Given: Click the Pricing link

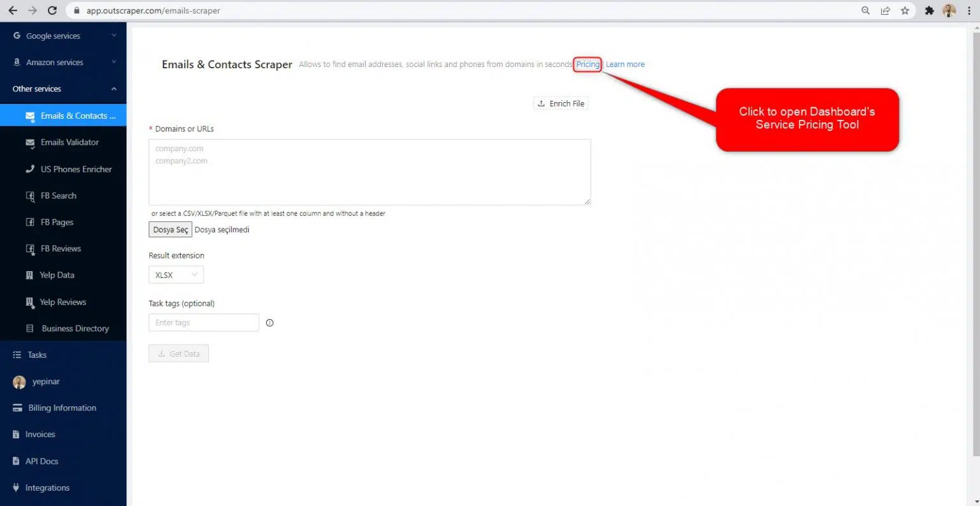Looking at the screenshot, I should [x=587, y=64].
